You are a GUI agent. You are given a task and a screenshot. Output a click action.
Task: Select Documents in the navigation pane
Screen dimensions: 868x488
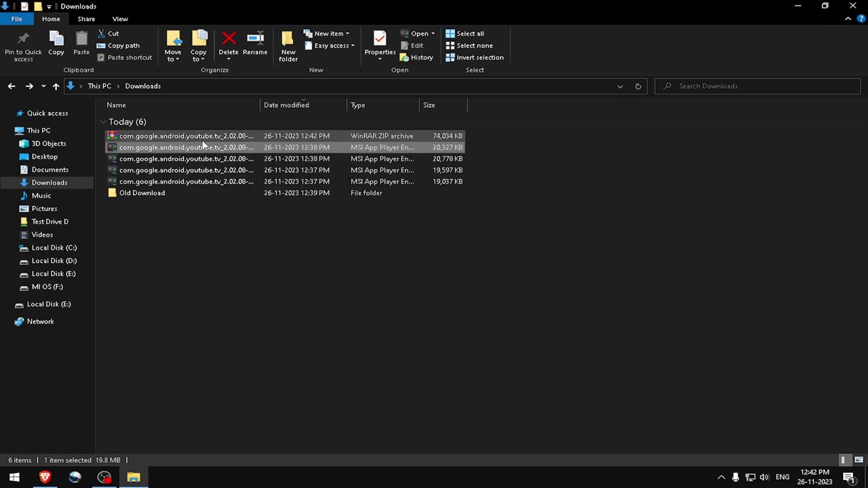pos(50,169)
